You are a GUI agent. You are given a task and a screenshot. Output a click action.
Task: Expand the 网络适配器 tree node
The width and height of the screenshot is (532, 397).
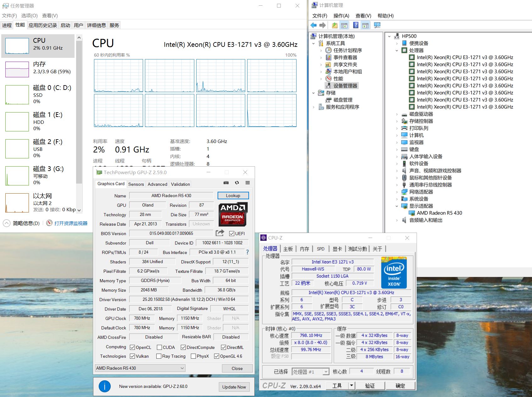[397, 192]
